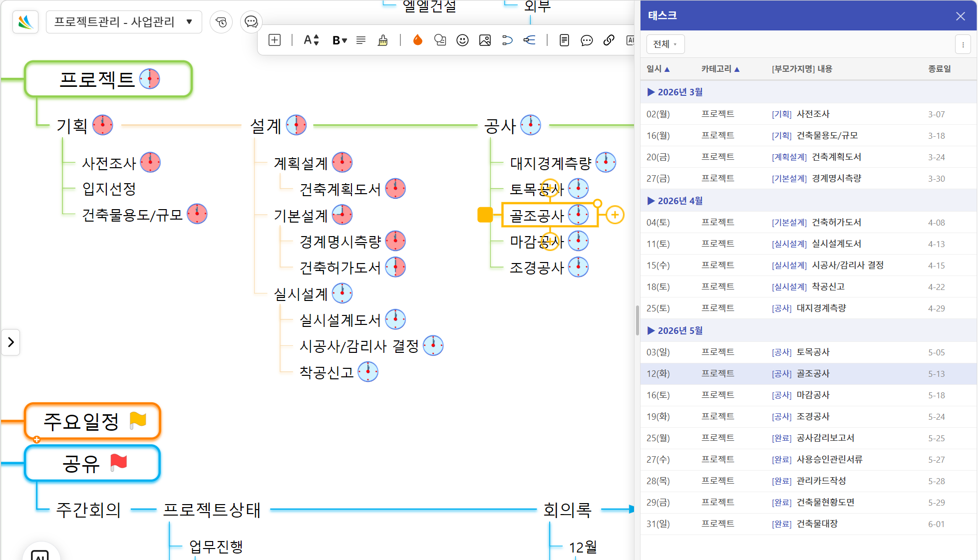This screenshot has height=560, width=978.
Task: Expand the left side panel arrow
Action: pyautogui.click(x=10, y=342)
